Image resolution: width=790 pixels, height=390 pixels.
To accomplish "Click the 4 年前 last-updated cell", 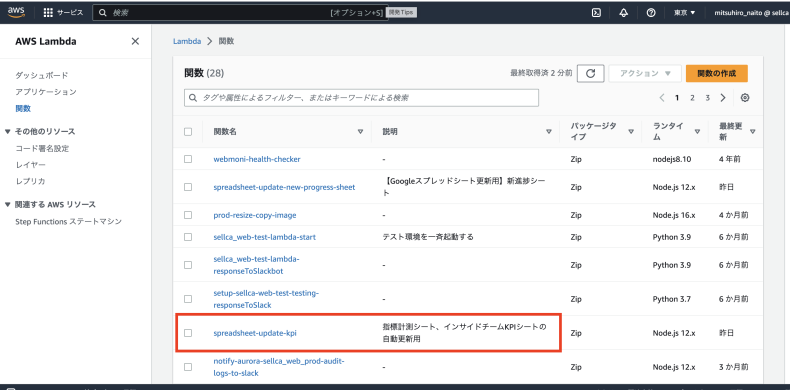I will (730, 159).
